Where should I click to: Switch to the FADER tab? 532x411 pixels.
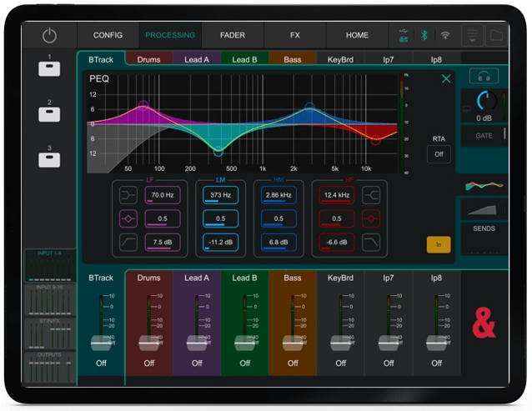pyautogui.click(x=232, y=36)
